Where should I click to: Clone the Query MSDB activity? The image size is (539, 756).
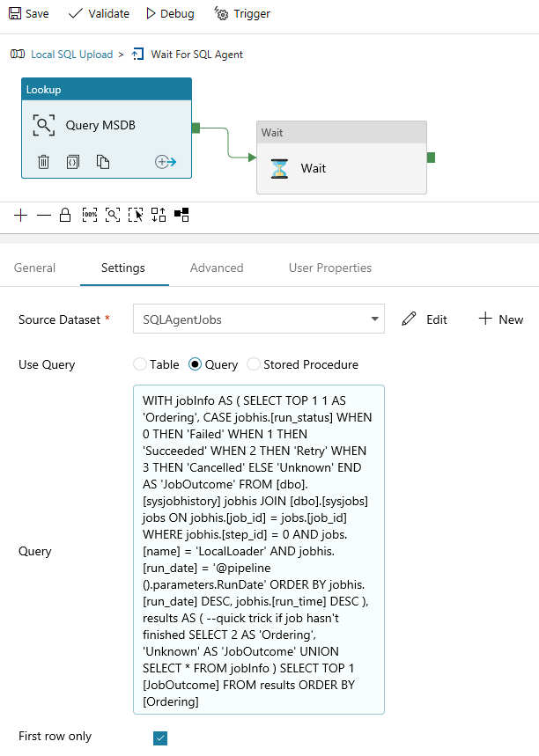tap(103, 162)
